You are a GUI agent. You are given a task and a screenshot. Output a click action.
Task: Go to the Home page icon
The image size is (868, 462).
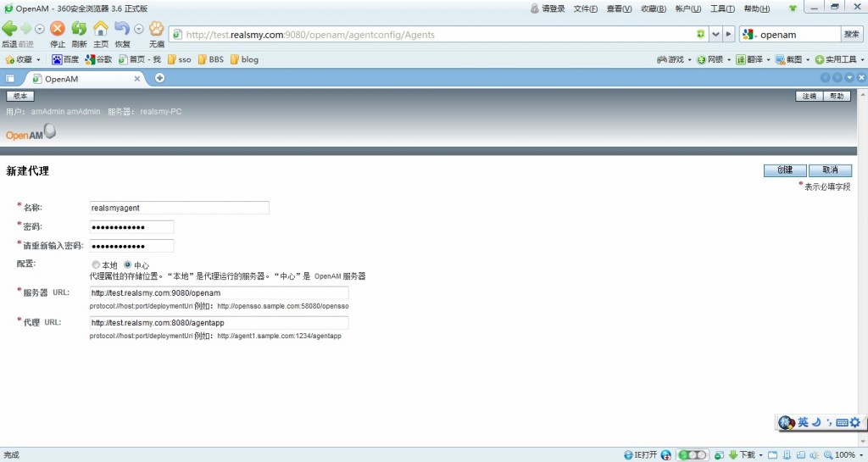(x=101, y=28)
